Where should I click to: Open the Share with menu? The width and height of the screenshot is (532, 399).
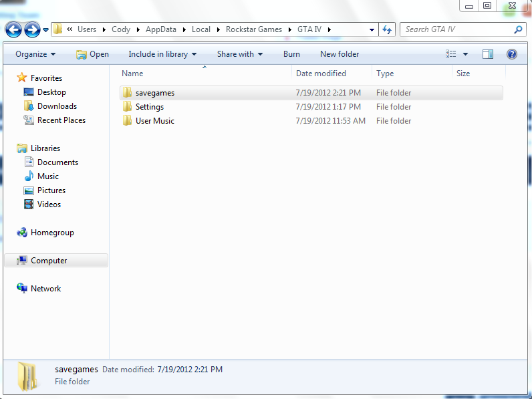coord(239,54)
